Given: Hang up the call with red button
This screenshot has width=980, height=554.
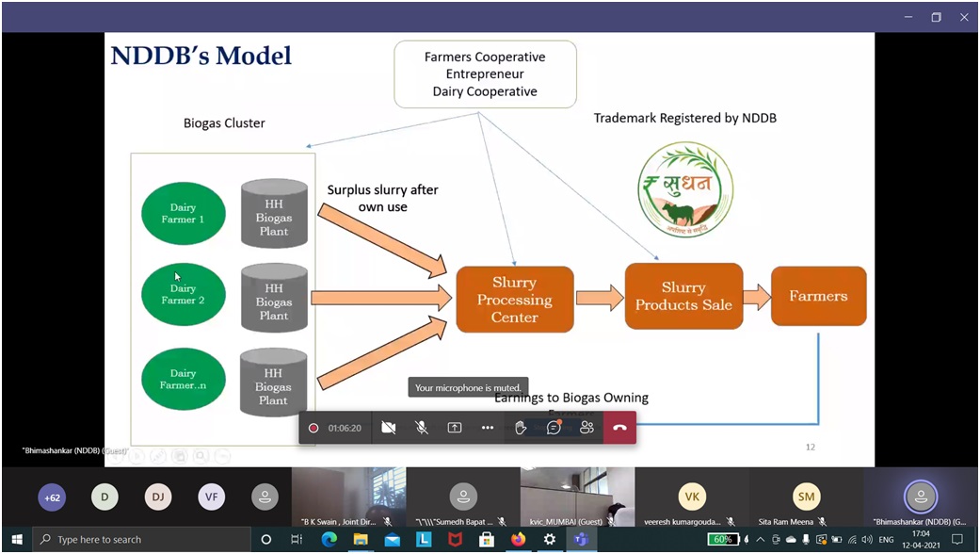Looking at the screenshot, I should tap(619, 428).
